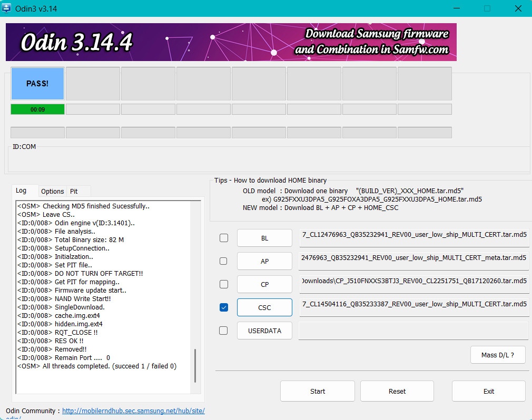Image resolution: width=532 pixels, height=420 pixels.
Task: Click the 'RES OK !!' log line
Action: (50, 341)
